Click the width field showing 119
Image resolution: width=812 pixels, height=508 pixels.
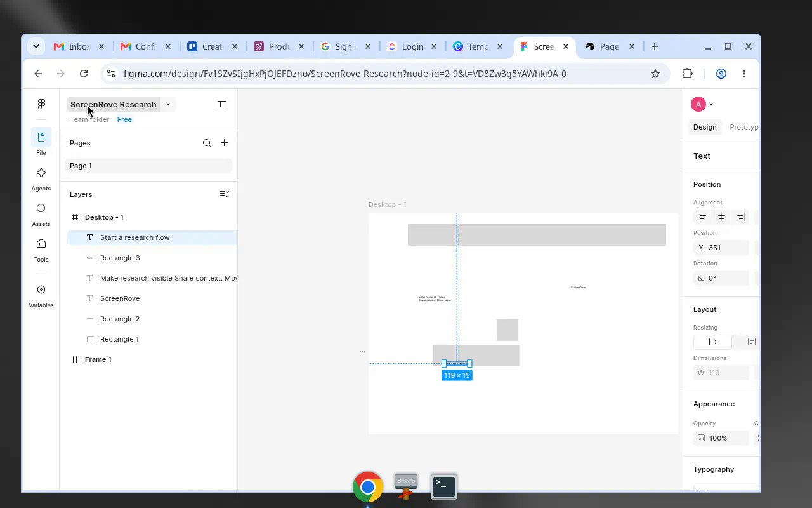(x=721, y=373)
